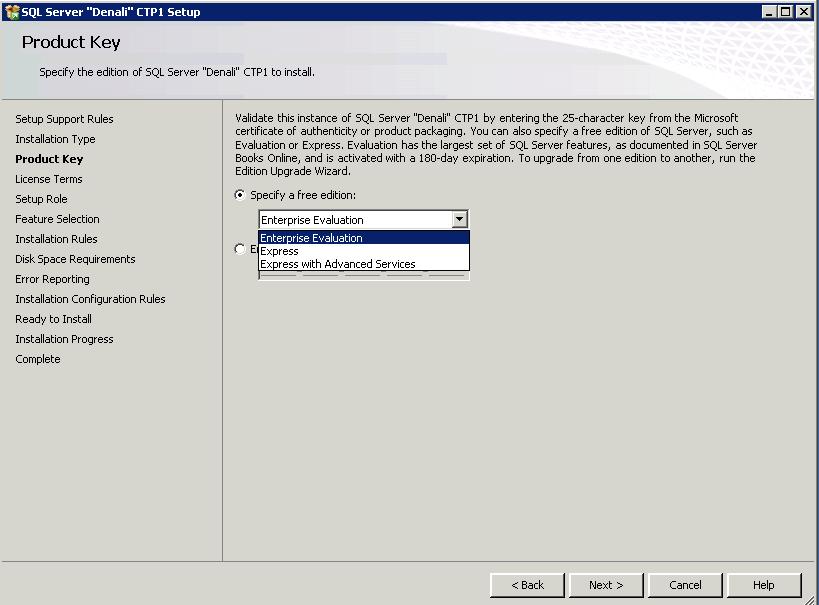
Task: Click the Next button
Action: point(606,585)
